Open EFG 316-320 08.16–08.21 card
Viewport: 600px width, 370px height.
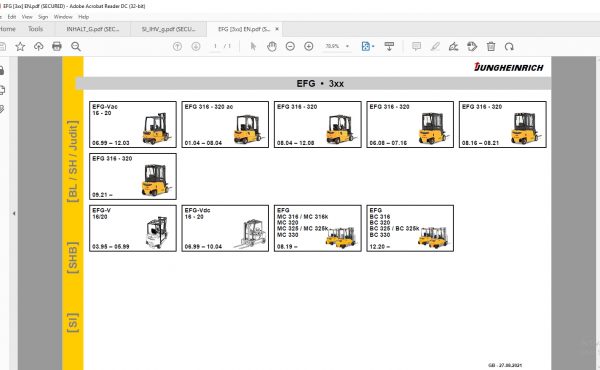click(x=502, y=124)
